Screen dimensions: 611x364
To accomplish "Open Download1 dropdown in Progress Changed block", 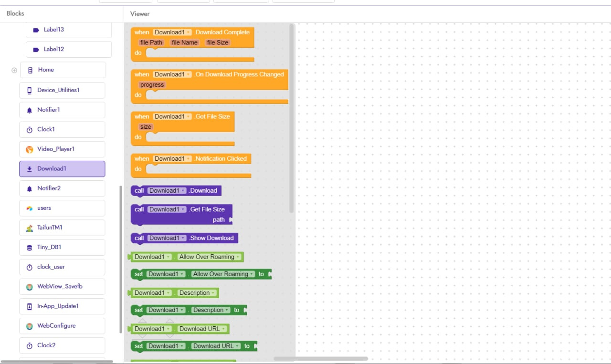I will 172,74.
